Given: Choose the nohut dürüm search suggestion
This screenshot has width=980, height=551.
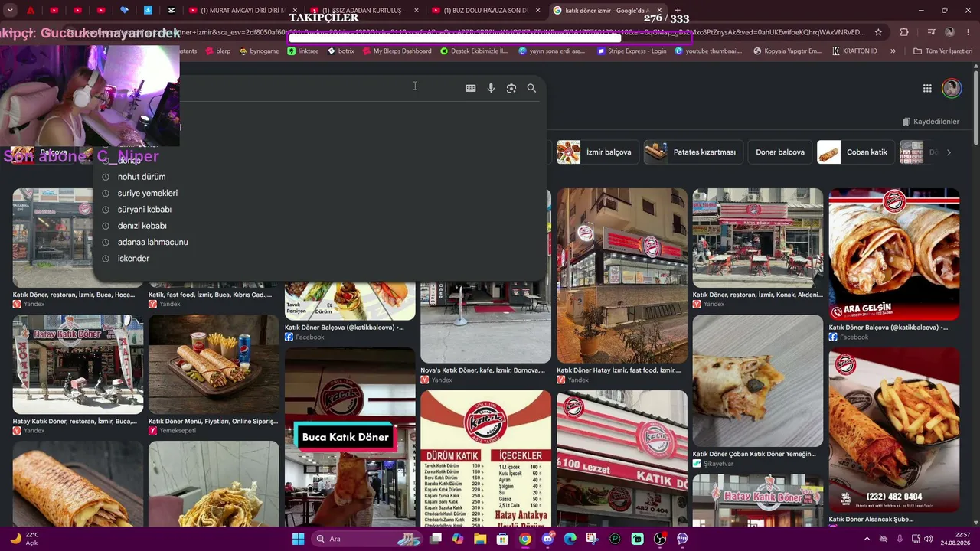Looking at the screenshot, I should click(142, 177).
